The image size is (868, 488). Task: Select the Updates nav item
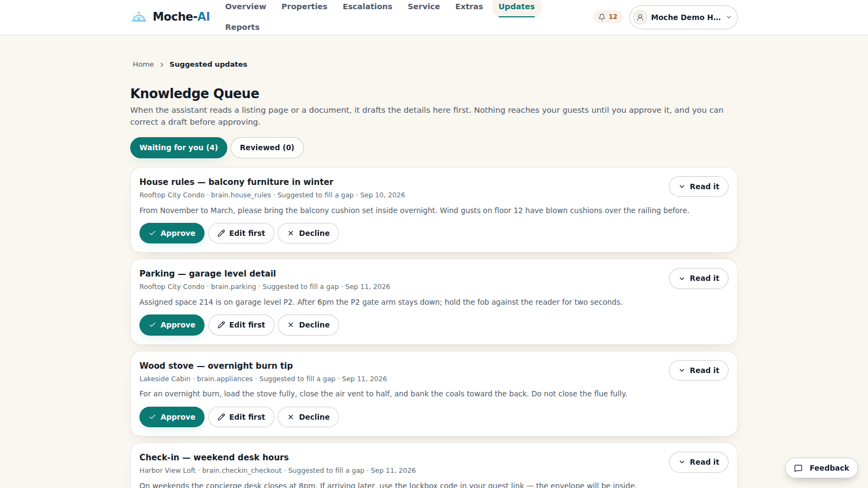(x=516, y=7)
